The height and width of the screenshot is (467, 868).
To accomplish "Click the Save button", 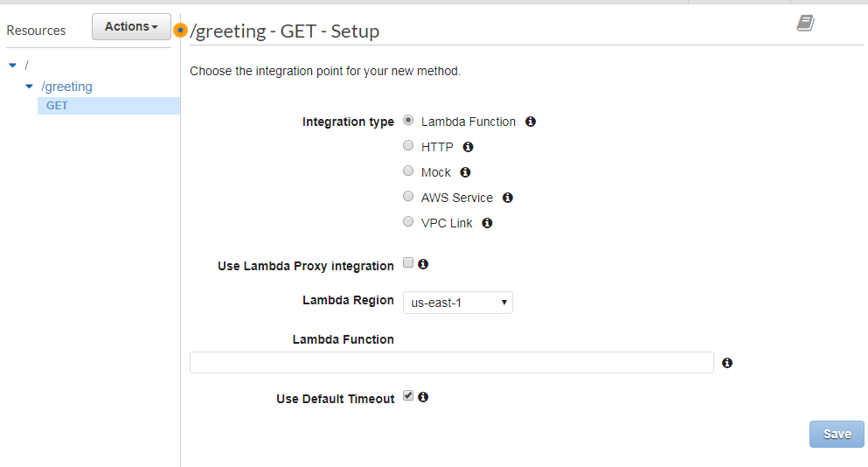I will 837,434.
